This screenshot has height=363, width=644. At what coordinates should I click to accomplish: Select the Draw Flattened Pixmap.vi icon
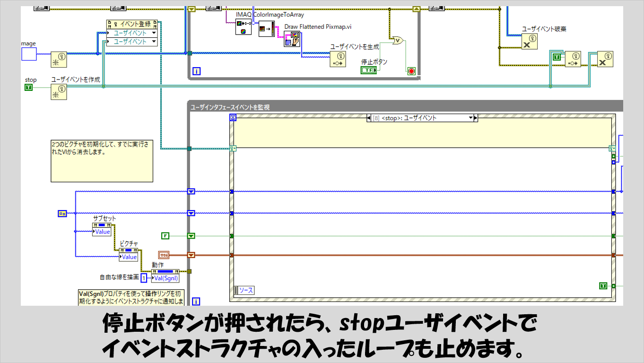pyautogui.click(x=292, y=39)
